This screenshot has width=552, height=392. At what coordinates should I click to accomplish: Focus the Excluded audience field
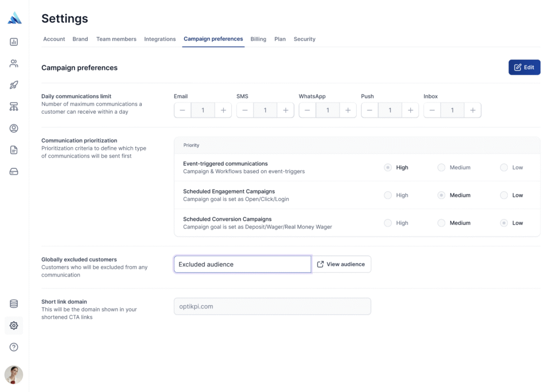pos(243,264)
